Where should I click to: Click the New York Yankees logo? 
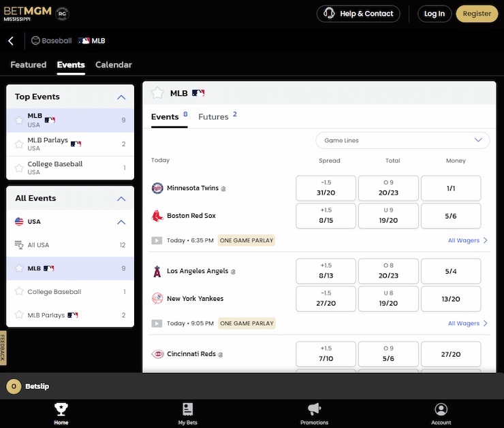click(157, 299)
